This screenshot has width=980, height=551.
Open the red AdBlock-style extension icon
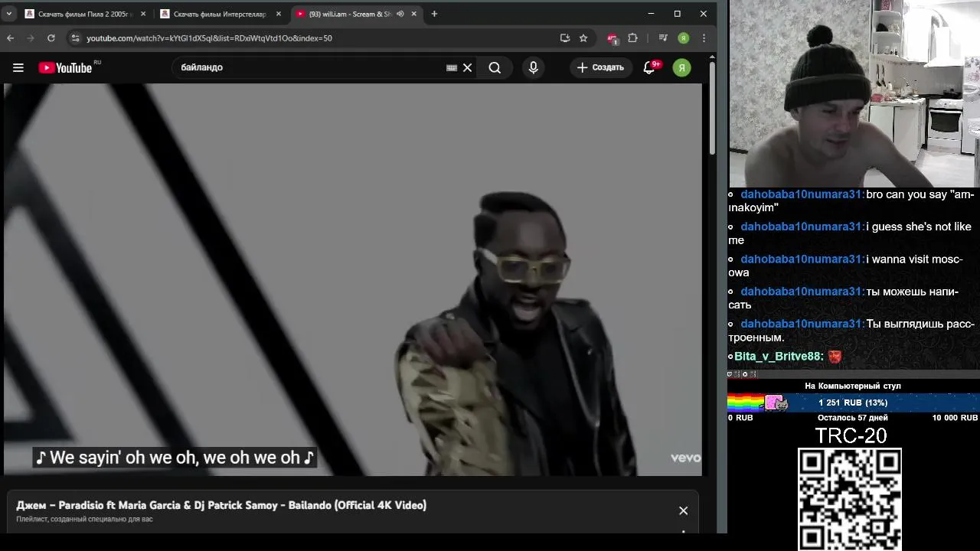pos(612,38)
